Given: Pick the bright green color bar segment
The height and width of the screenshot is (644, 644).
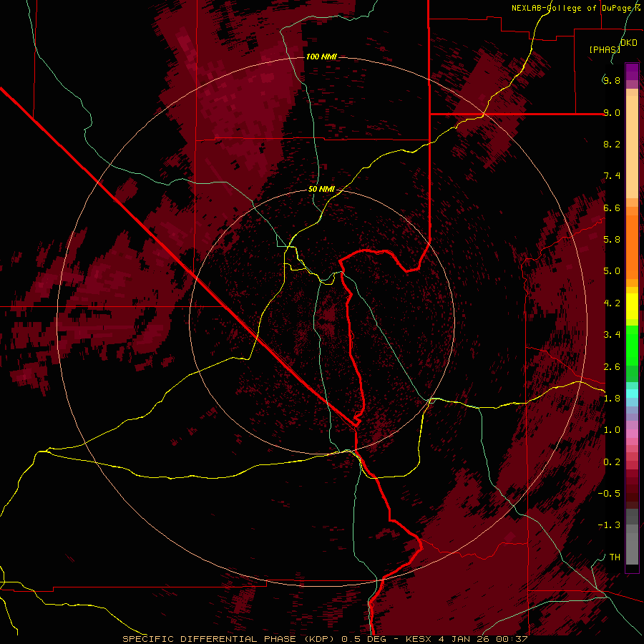Looking at the screenshot, I should [632, 346].
